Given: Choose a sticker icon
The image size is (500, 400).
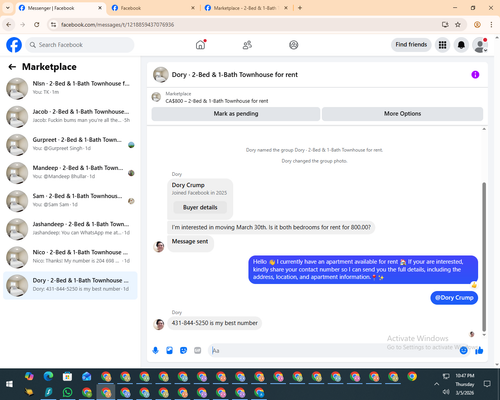Looking at the screenshot, I should [x=183, y=350].
